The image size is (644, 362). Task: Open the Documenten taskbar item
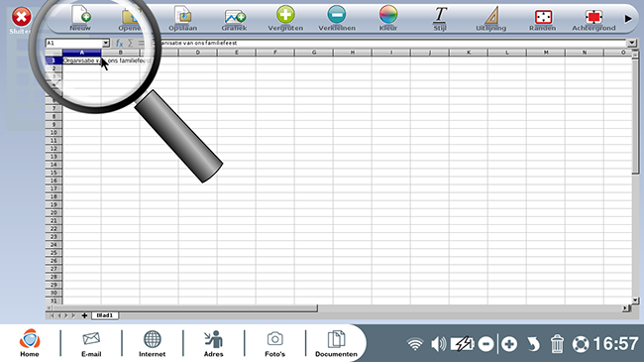pos(337,344)
